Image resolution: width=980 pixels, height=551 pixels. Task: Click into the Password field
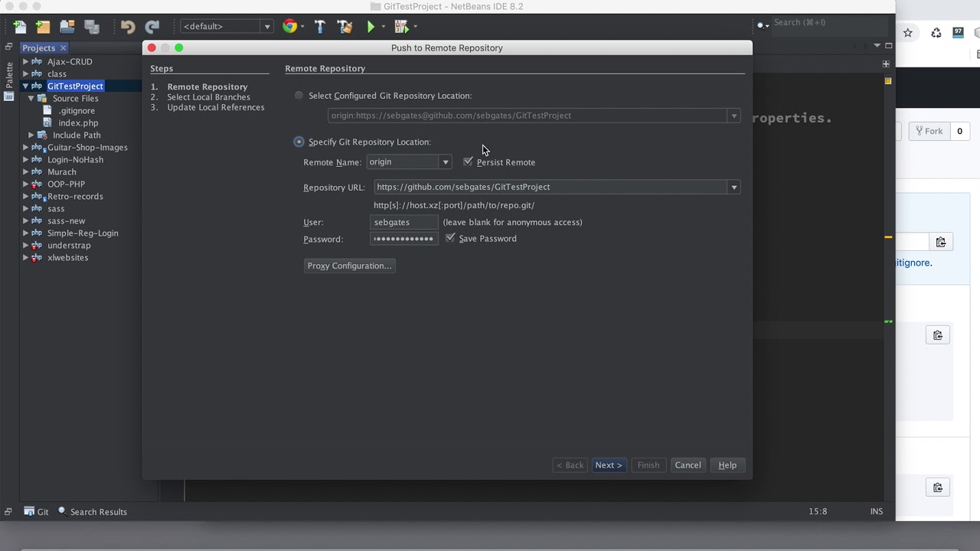click(404, 239)
